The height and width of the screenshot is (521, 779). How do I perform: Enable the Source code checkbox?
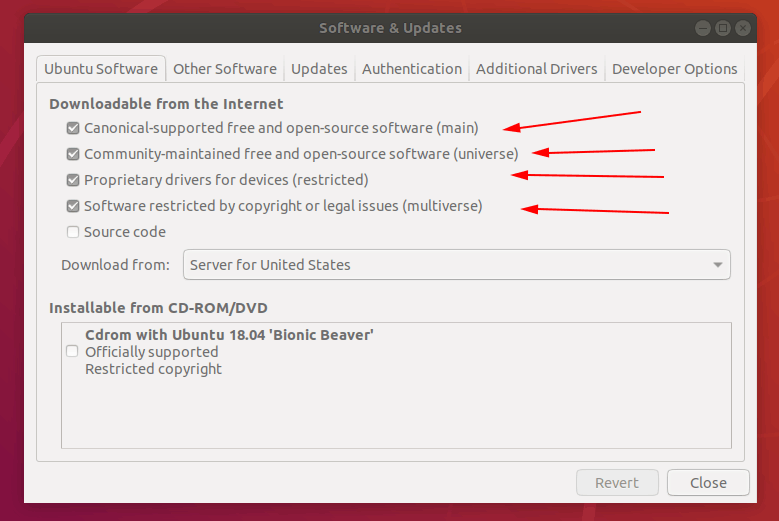click(x=73, y=232)
